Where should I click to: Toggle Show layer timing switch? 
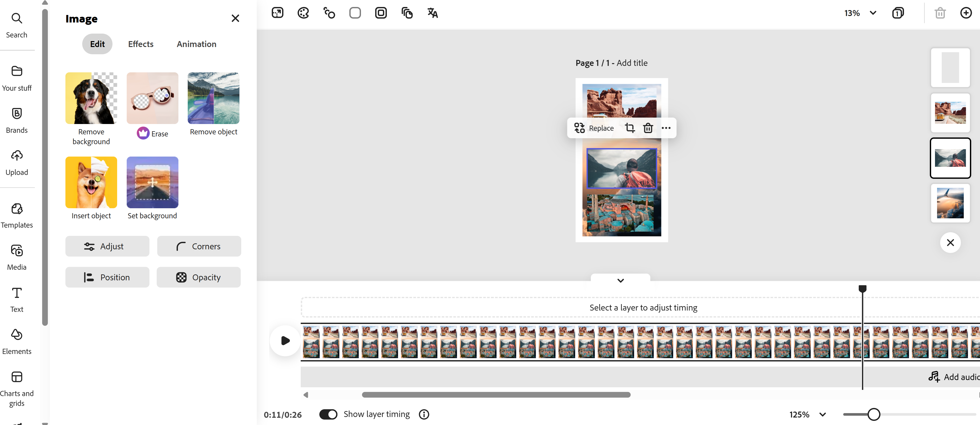328,414
